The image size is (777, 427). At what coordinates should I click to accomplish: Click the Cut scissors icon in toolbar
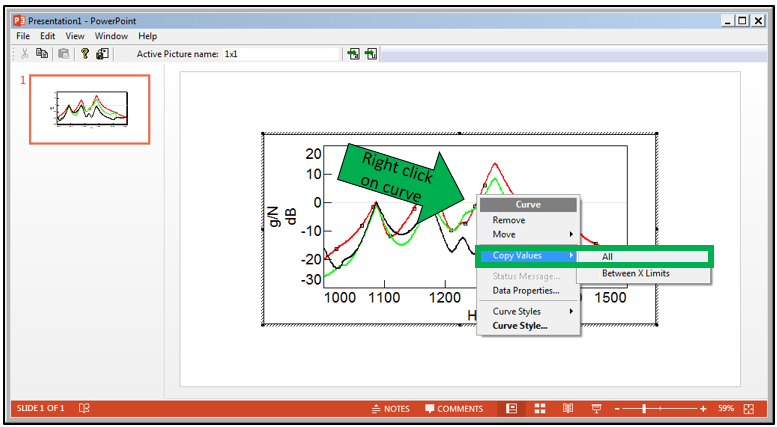pyautogui.click(x=24, y=54)
